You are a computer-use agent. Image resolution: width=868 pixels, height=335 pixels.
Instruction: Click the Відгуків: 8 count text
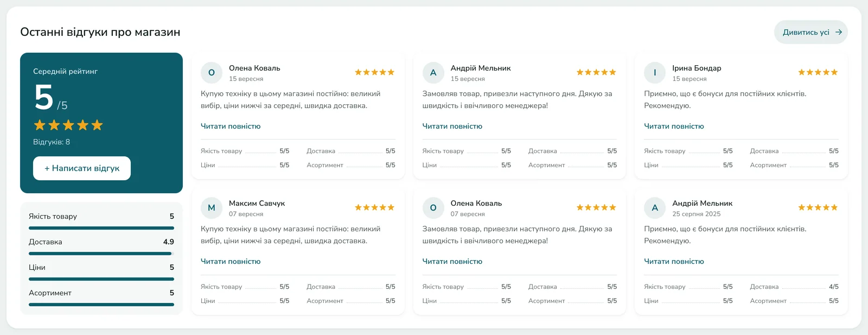[52, 142]
